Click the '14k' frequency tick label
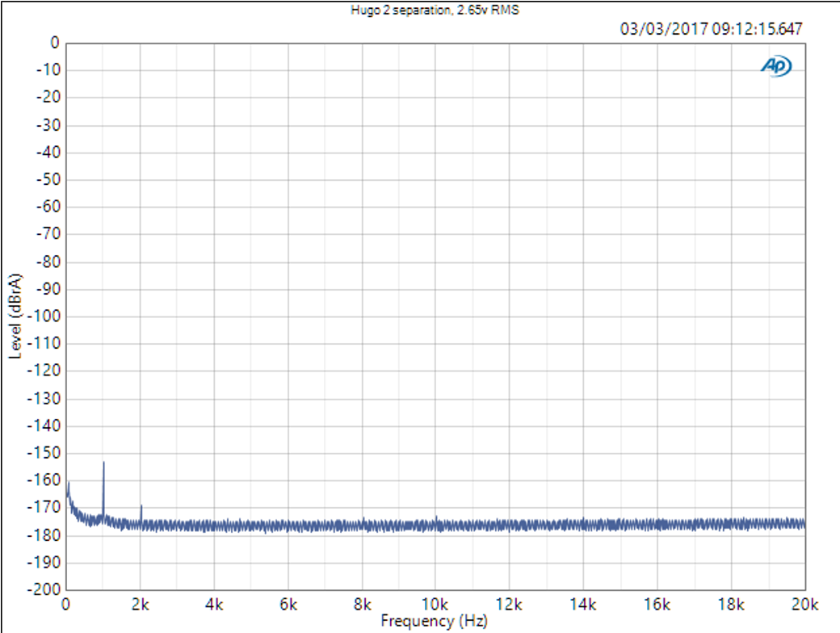Screen dimensions: 840x633 point(583,605)
